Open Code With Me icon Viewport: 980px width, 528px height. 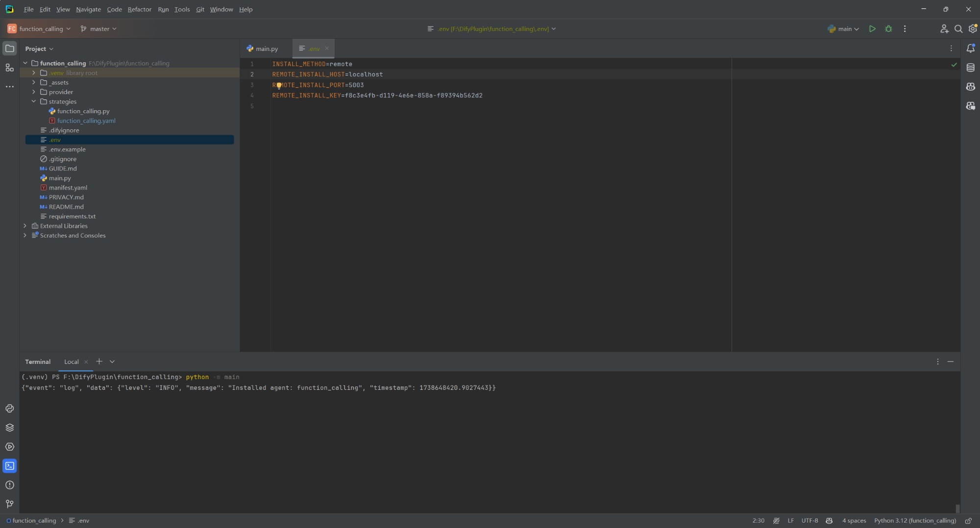click(x=944, y=29)
